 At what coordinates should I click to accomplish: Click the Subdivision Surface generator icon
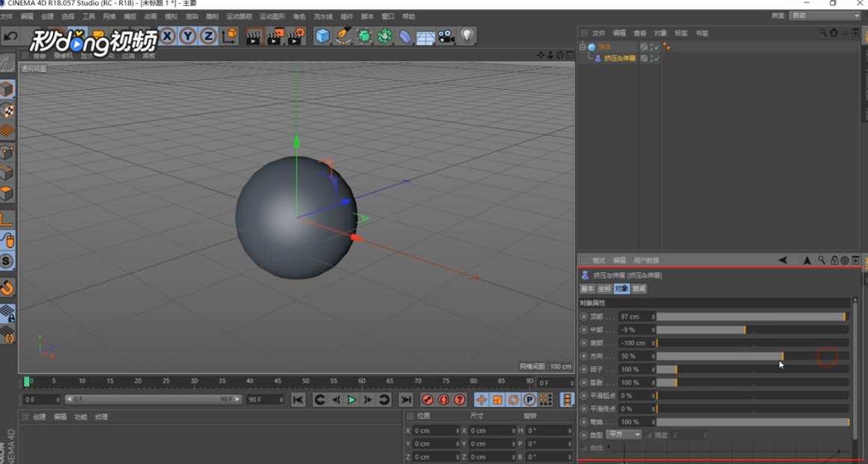364,37
